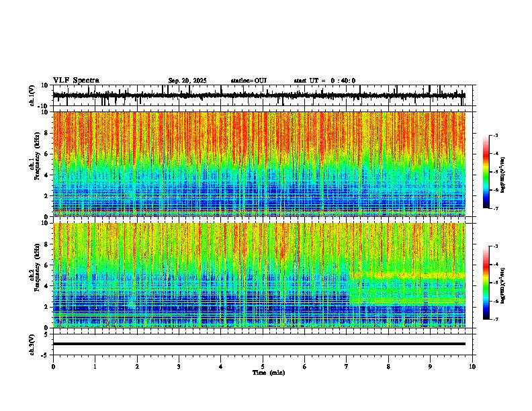This screenshot has width=532, height=411.
Task: Click the 'ch.3(V)' axis label
Action: coord(32,345)
